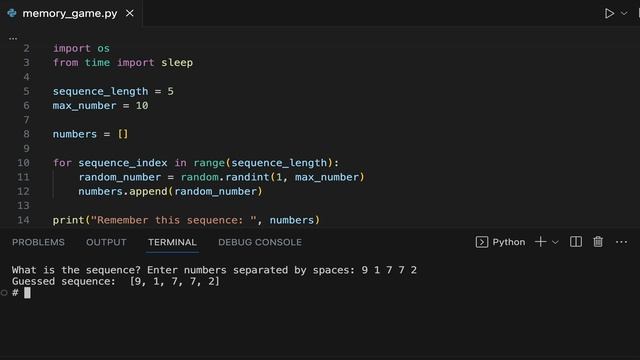Click 'numbers = []' on line 8
This screenshot has height=360, width=640.
[90, 134]
